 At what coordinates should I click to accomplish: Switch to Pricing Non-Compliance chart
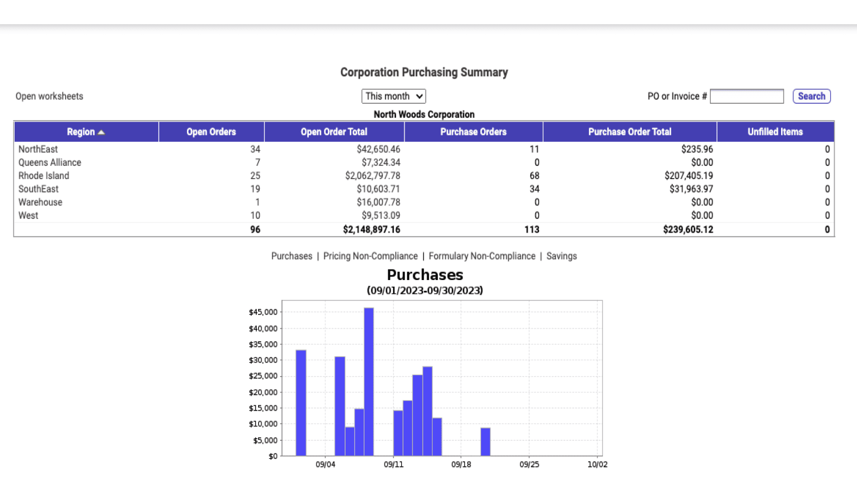[x=370, y=256]
